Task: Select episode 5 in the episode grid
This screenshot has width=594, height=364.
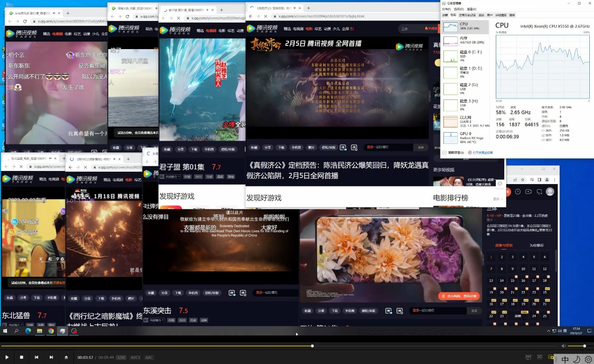Action: pyautogui.click(x=533, y=257)
